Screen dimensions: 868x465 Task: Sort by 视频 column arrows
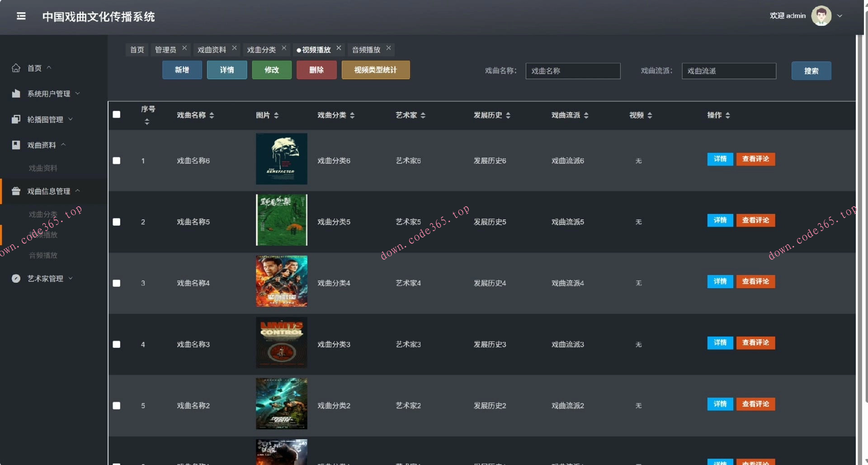[x=650, y=115]
